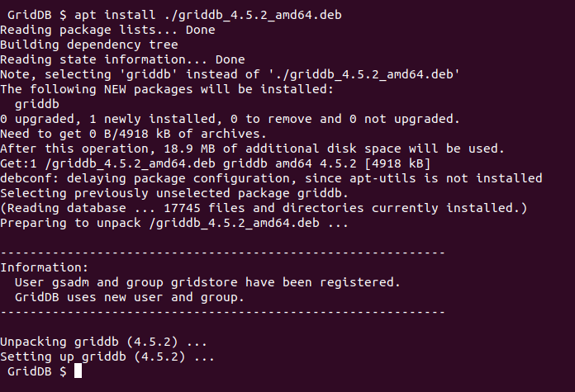The height and width of the screenshot is (392, 575).
Task: Click the "following NEW packages will be installed" line
Action: [x=167, y=89]
